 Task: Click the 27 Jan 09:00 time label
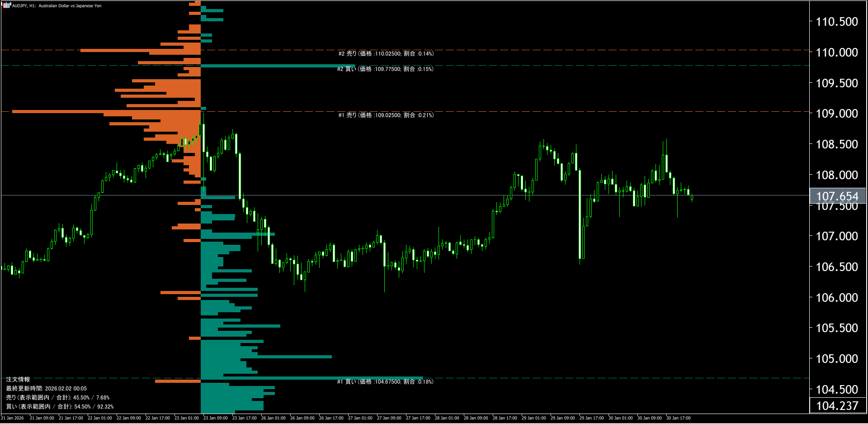389,418
